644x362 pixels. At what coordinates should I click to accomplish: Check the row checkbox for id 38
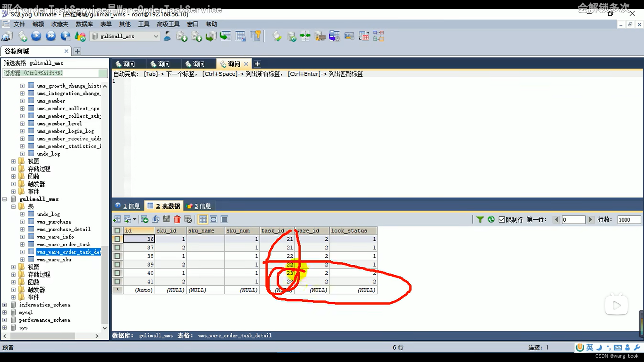point(117,256)
